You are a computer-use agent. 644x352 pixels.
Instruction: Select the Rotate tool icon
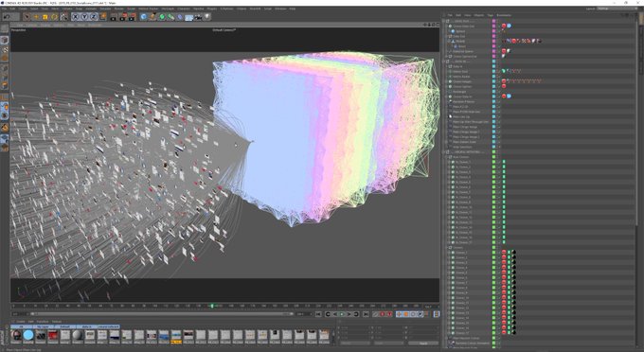click(54, 17)
